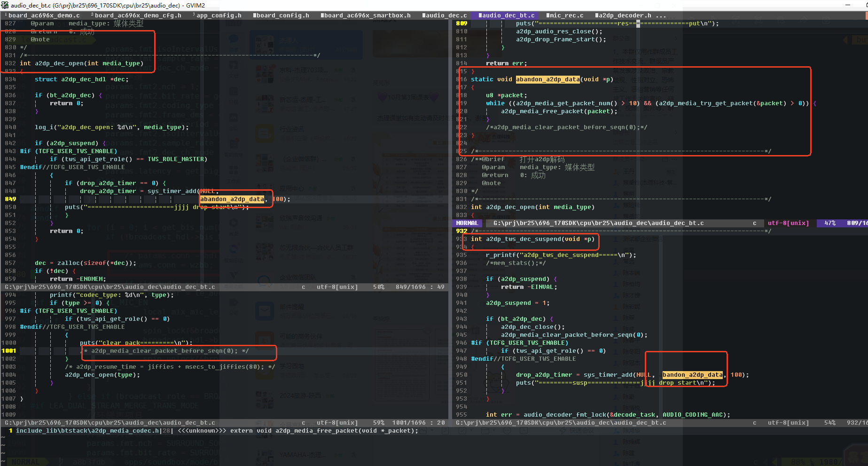
Task: Click abandon_a2dp_data in the static void definition
Action: pyautogui.click(x=548, y=79)
